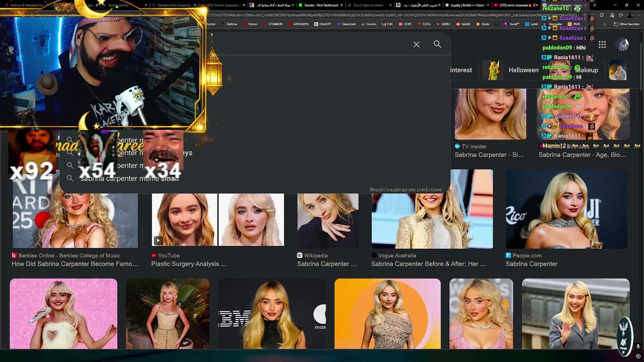Image resolution: width=644 pixels, height=362 pixels.
Task: Click bottom-row thumbnail with orange background
Action: [x=387, y=314]
